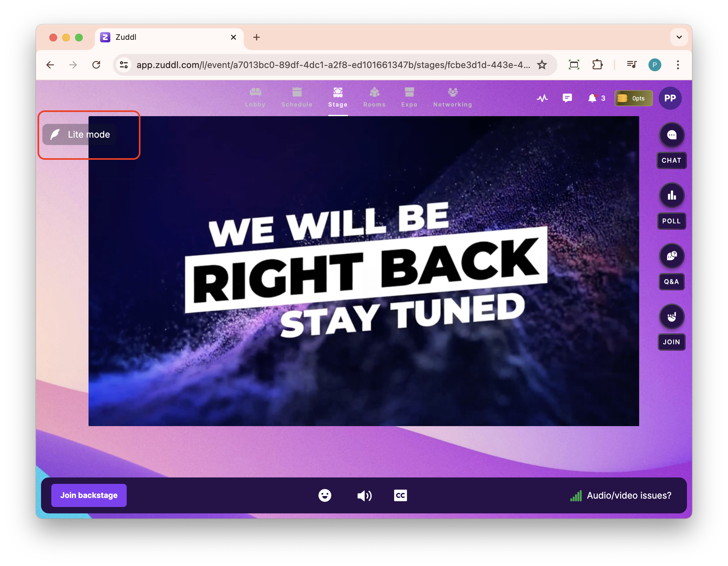The image size is (728, 566).
Task: Open the emoji reactions icon
Action: [x=324, y=495]
